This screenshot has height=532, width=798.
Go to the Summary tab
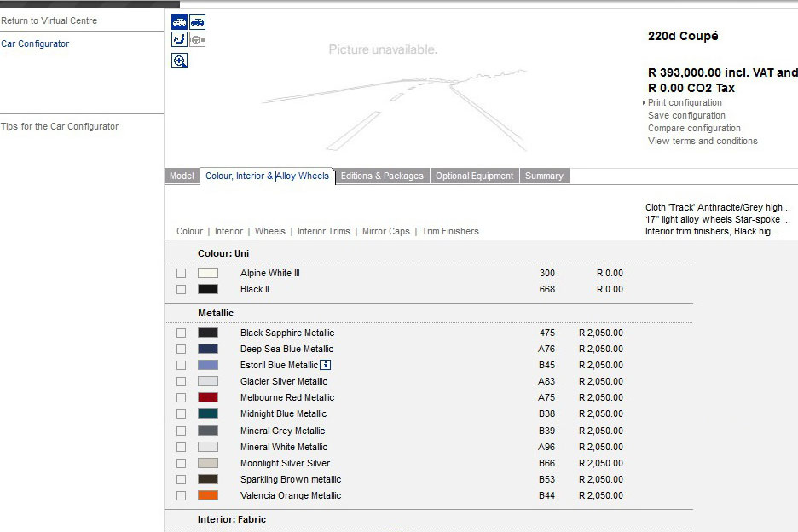[x=544, y=176]
